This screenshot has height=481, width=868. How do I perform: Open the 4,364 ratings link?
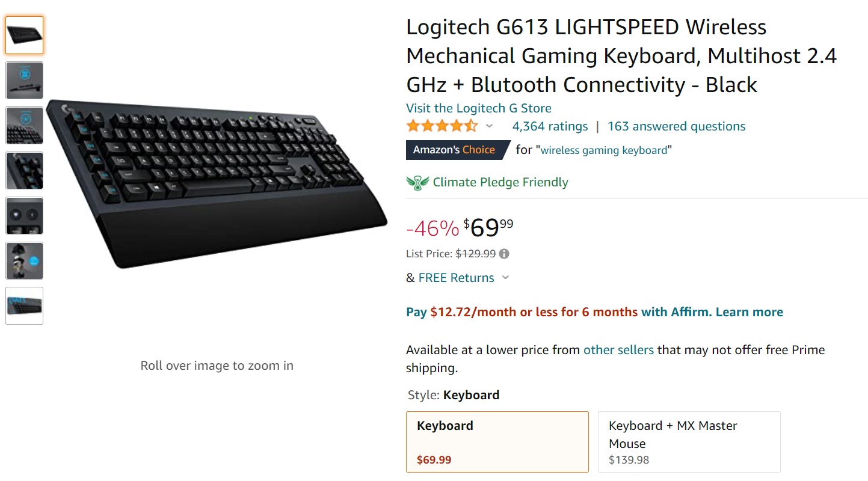tap(550, 126)
